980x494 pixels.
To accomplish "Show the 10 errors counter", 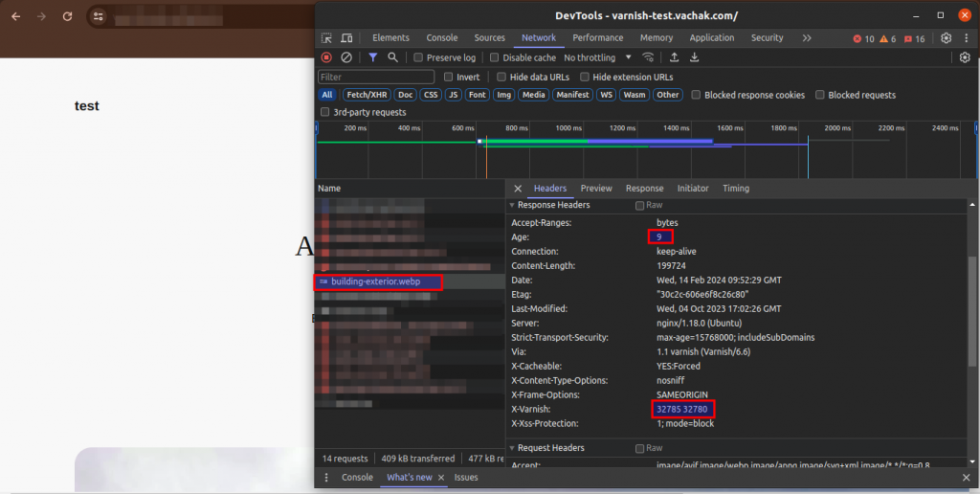I will [864, 38].
